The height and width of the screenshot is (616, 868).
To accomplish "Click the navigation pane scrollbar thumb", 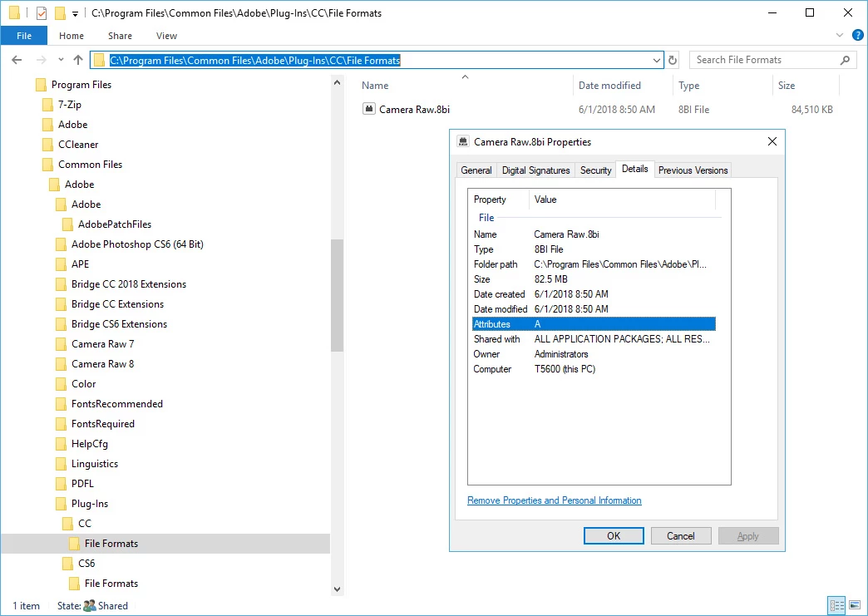I will pos(337,296).
